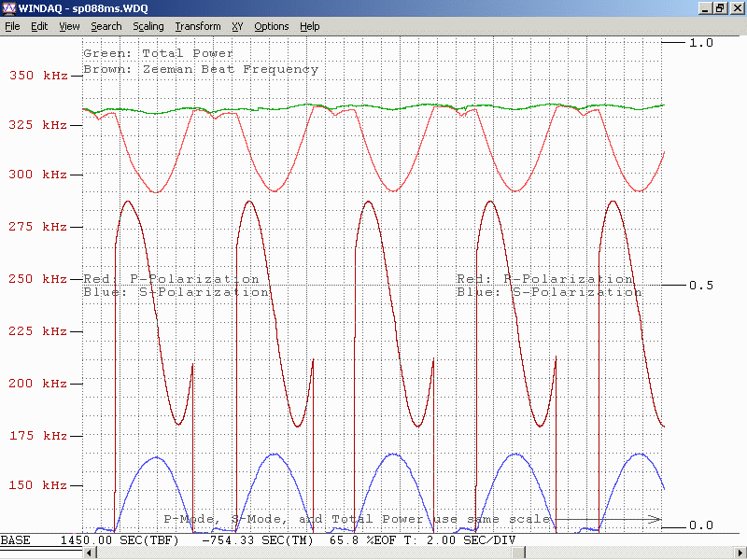Screen dimensions: 747x560
Task: Click the left arrow of horizontal scrollbar
Action: [x=90, y=553]
